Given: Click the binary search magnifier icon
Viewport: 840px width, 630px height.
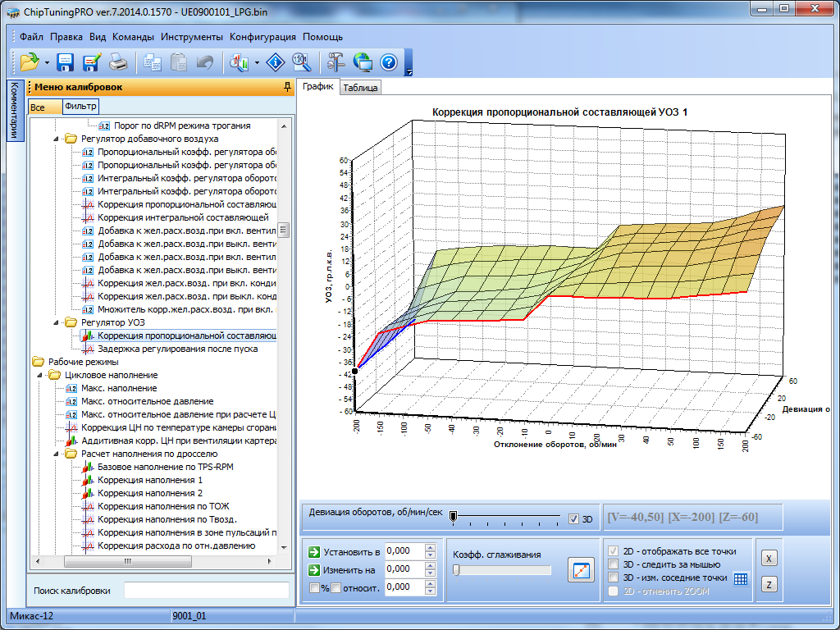Looking at the screenshot, I should [x=301, y=62].
